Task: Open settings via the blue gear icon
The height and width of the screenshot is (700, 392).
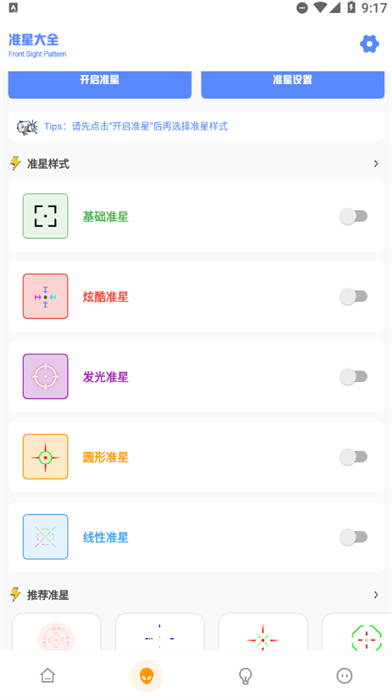Action: (x=369, y=44)
